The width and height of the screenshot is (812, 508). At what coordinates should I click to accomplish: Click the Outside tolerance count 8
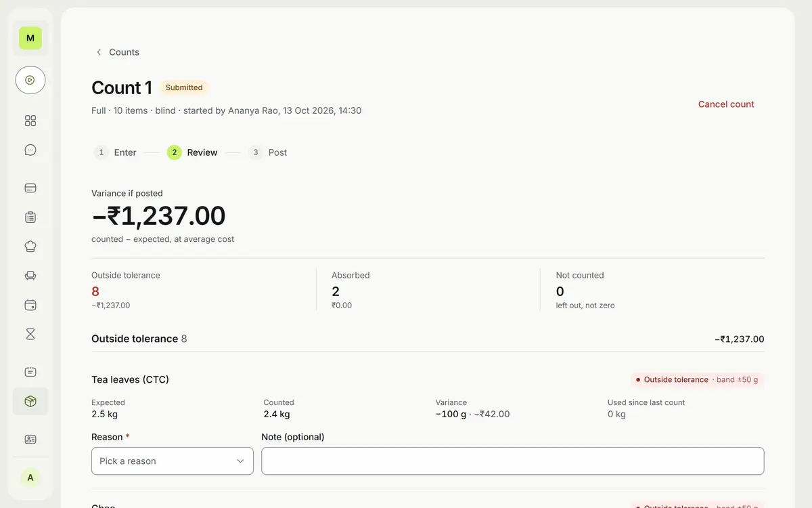(x=95, y=291)
